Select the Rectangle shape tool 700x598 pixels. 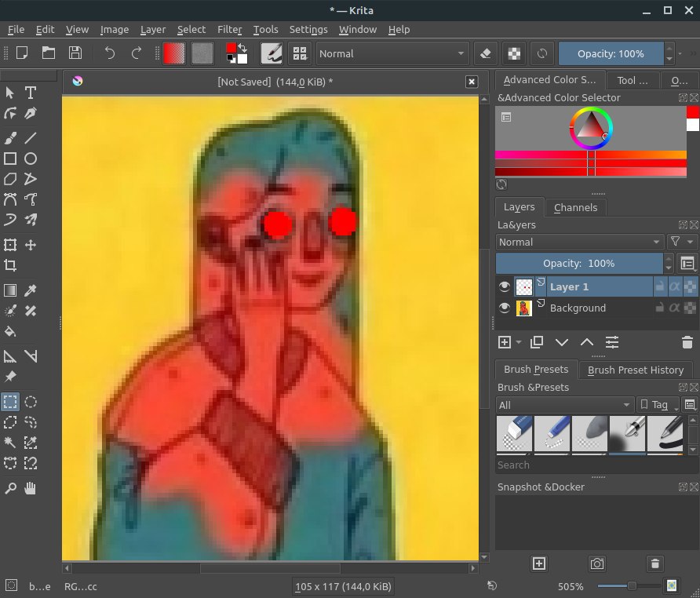(10, 159)
